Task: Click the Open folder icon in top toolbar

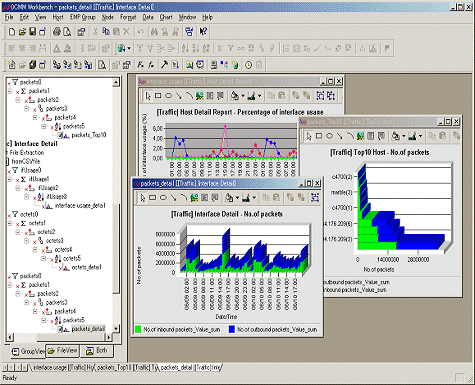Action: click(x=22, y=32)
